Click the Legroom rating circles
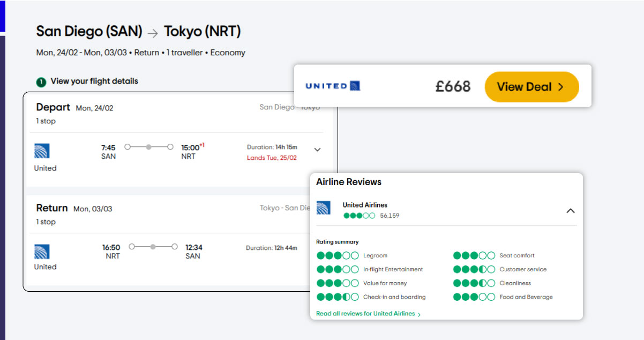 tap(338, 256)
